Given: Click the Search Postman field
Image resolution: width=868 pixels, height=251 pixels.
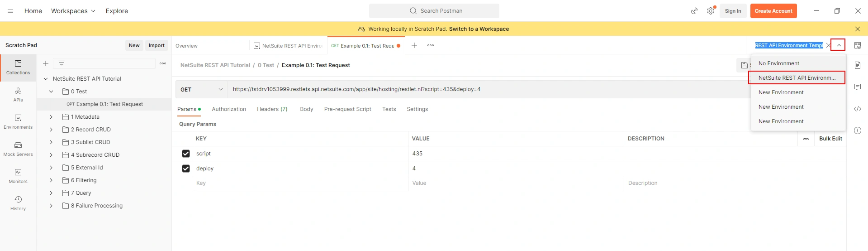Looking at the screenshot, I should [x=434, y=11].
